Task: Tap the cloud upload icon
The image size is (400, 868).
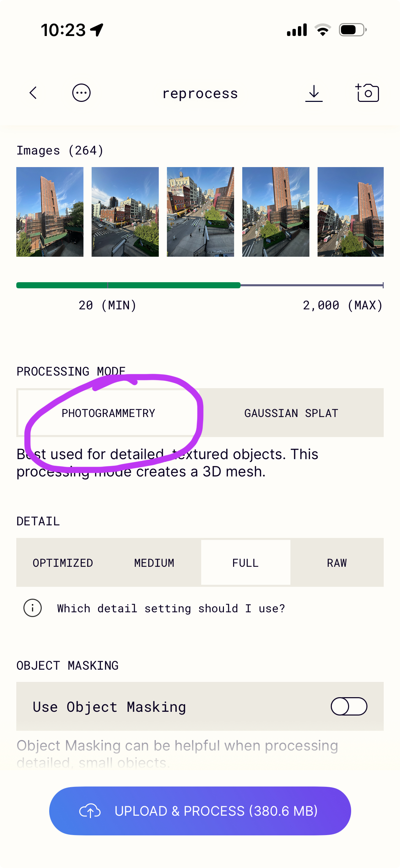Action: pyautogui.click(x=90, y=811)
